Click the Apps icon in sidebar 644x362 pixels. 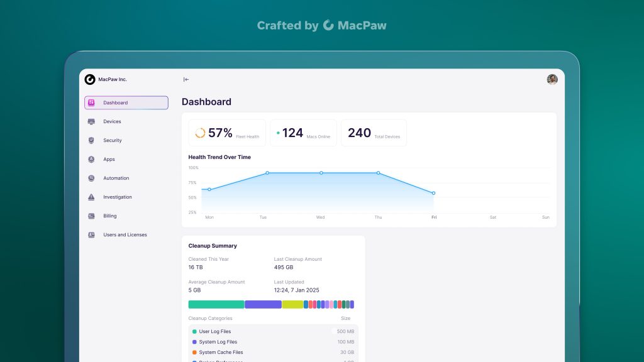(x=91, y=159)
